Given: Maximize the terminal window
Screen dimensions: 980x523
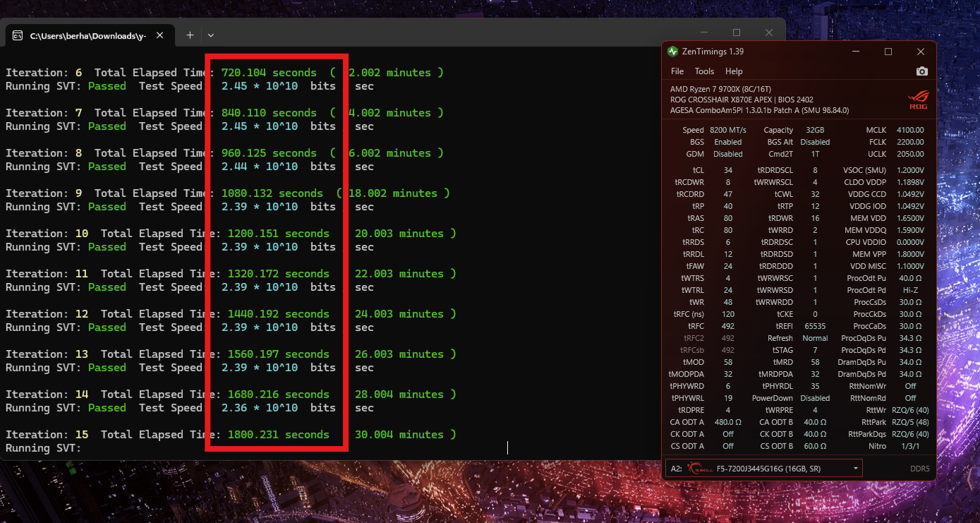Looking at the screenshot, I should click(x=737, y=32).
